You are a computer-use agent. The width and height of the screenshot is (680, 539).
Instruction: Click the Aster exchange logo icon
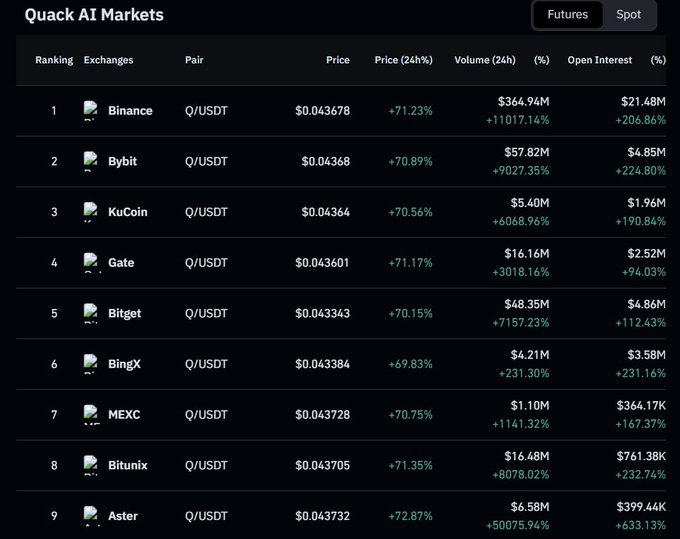pos(91,516)
